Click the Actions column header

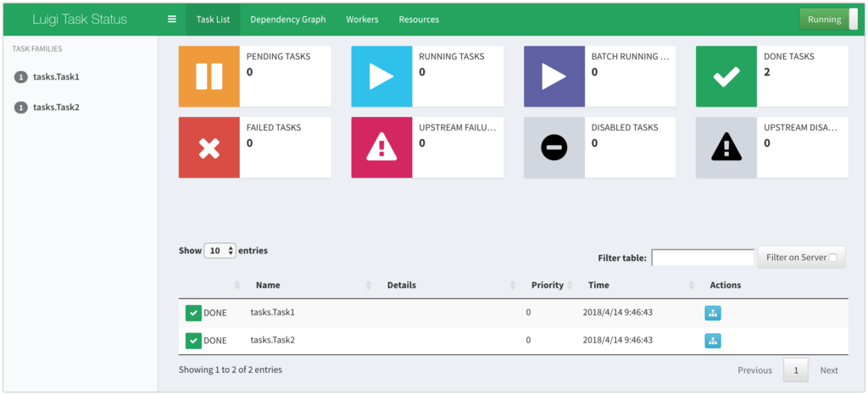coord(726,285)
